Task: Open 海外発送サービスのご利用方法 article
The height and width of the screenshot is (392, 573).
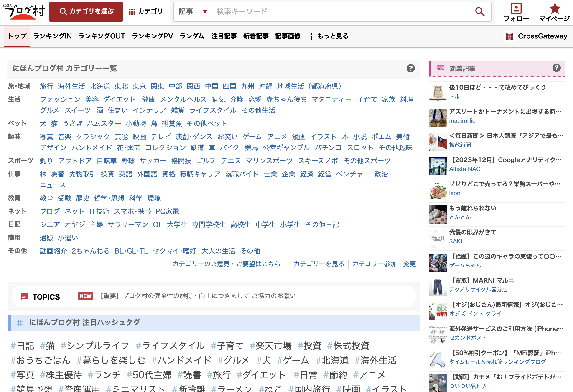Action: point(506,329)
